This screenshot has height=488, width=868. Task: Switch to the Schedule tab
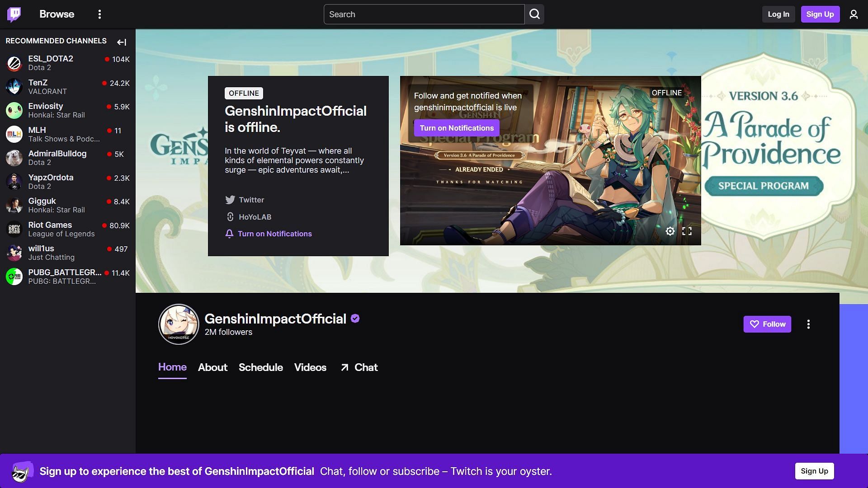261,367
